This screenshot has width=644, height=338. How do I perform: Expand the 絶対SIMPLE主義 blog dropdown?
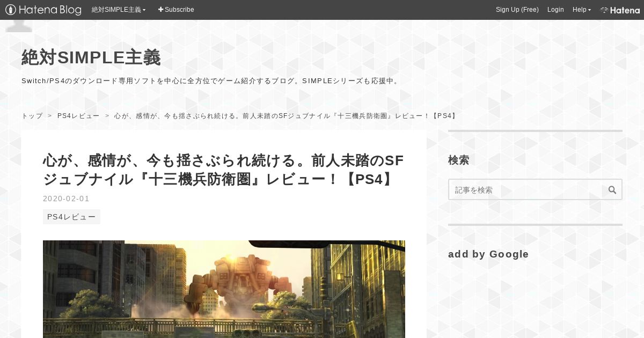[119, 10]
